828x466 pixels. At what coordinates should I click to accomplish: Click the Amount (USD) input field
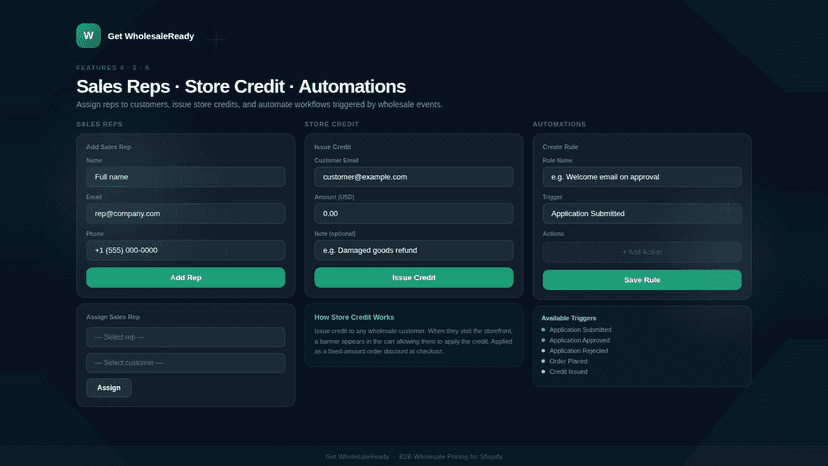(413, 213)
